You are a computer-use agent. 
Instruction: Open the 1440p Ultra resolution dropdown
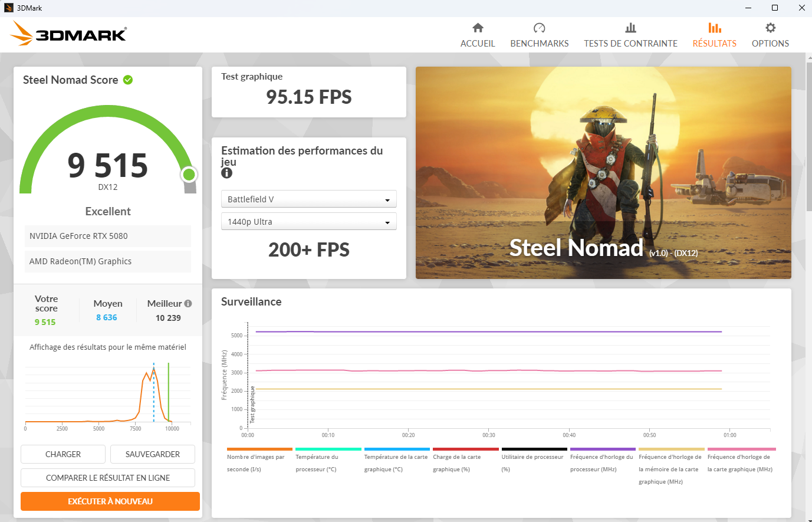click(x=308, y=222)
